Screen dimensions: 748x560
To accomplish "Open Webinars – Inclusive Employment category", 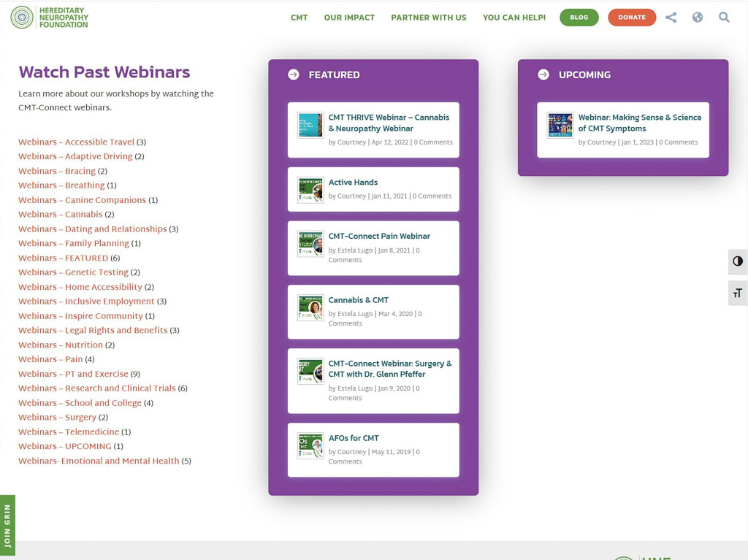I will click(x=86, y=302).
